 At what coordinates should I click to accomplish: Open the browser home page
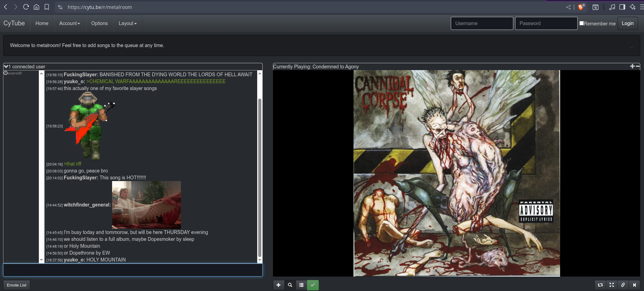click(x=36, y=7)
